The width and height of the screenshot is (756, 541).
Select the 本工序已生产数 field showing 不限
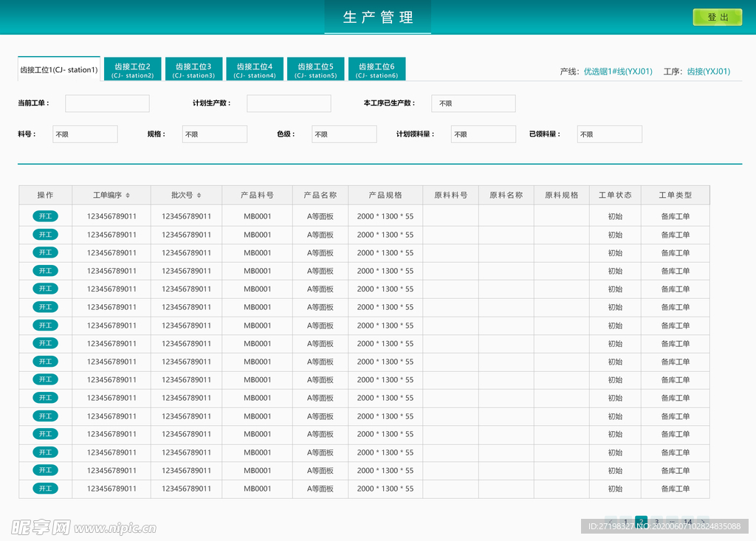coord(473,103)
